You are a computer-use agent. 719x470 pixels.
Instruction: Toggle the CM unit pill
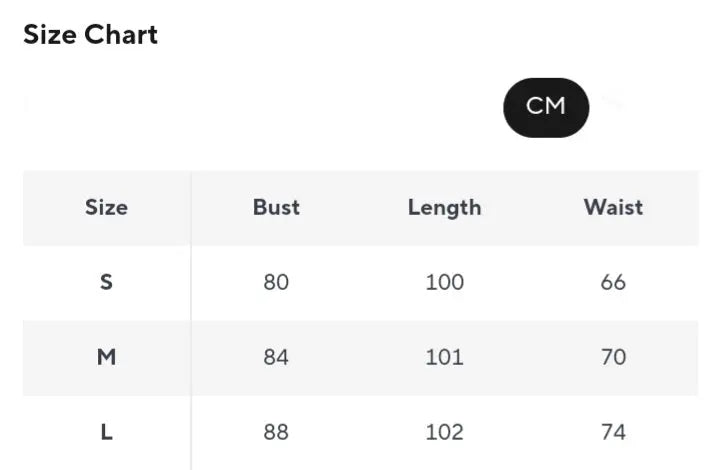coord(546,107)
